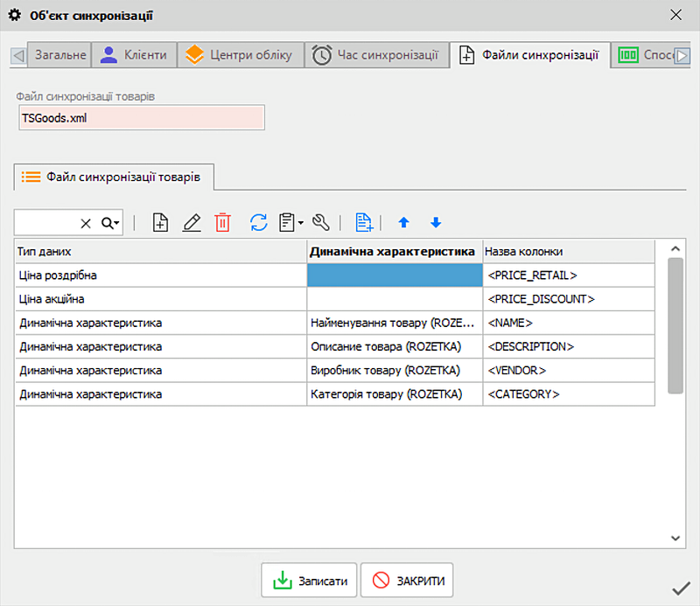Switch to the Клієнти tab
Screen dimensions: 700x606
(134, 55)
